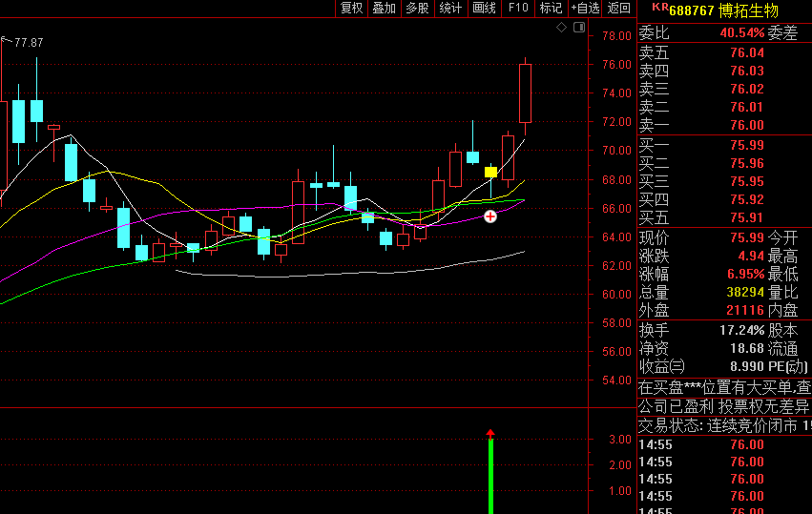The height and width of the screenshot is (514, 812).
Task: Toggle the side panel layout icon
Action: click(x=579, y=28)
